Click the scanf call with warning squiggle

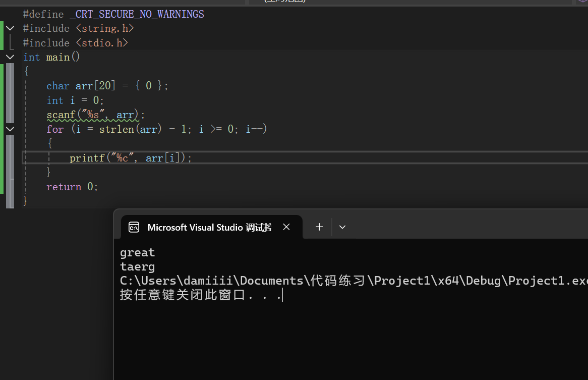tap(96, 115)
